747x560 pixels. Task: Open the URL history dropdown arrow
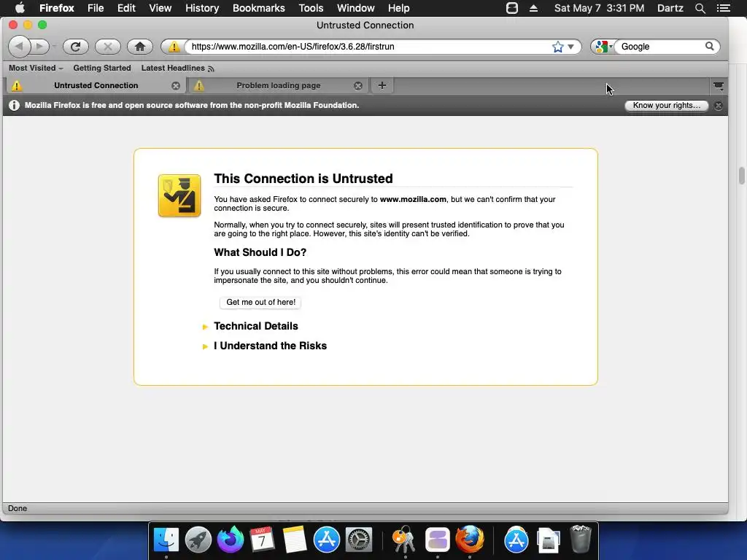click(x=570, y=47)
